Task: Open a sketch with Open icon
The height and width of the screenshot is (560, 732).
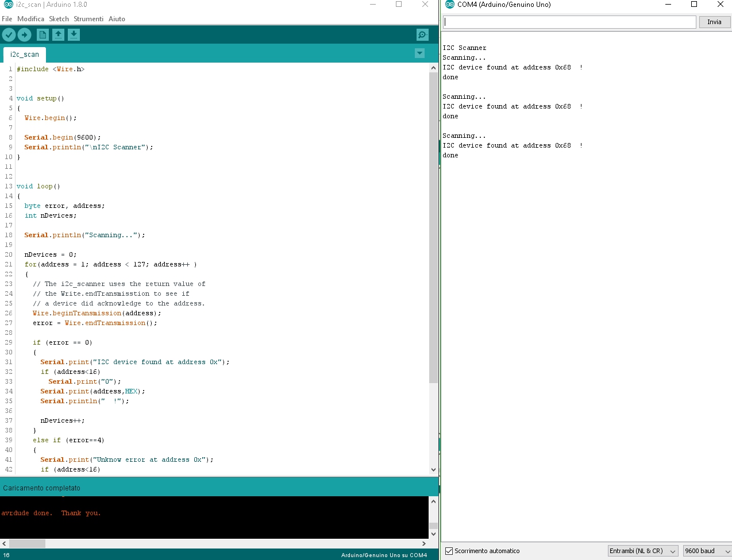Action: (x=58, y=35)
